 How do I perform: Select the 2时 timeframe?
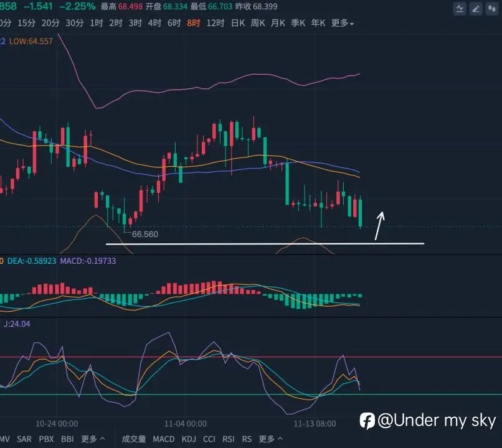coord(116,23)
